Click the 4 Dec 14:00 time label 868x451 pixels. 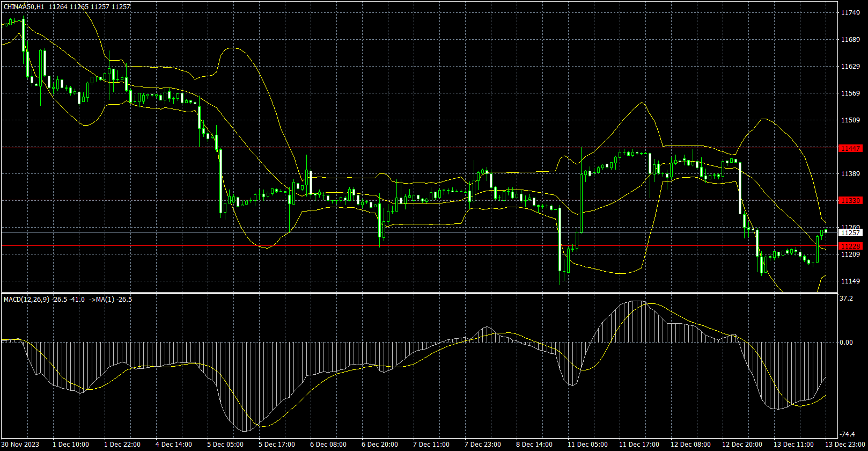coord(174,444)
